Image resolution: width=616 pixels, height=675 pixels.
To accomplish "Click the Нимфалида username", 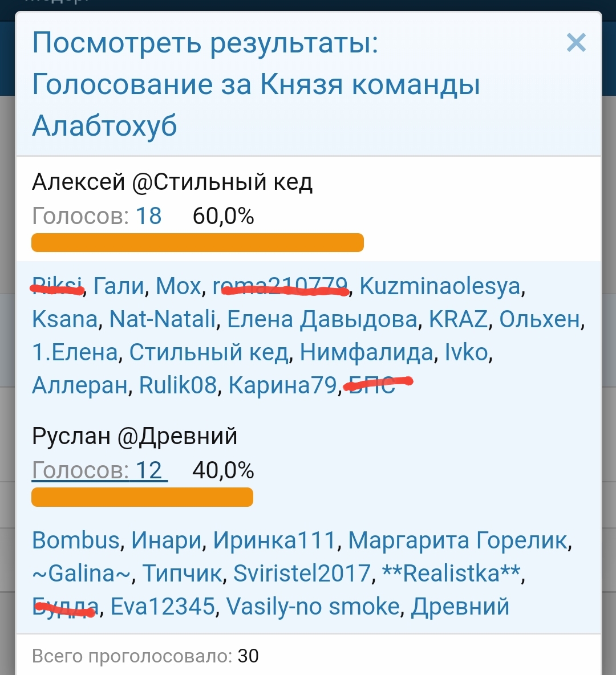I will (366, 352).
